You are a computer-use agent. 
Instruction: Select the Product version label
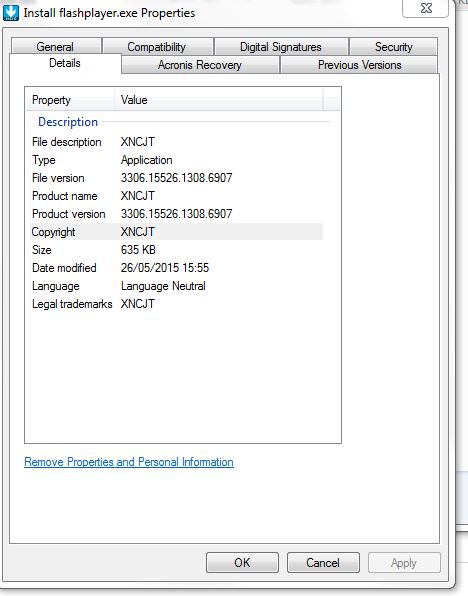[69, 214]
